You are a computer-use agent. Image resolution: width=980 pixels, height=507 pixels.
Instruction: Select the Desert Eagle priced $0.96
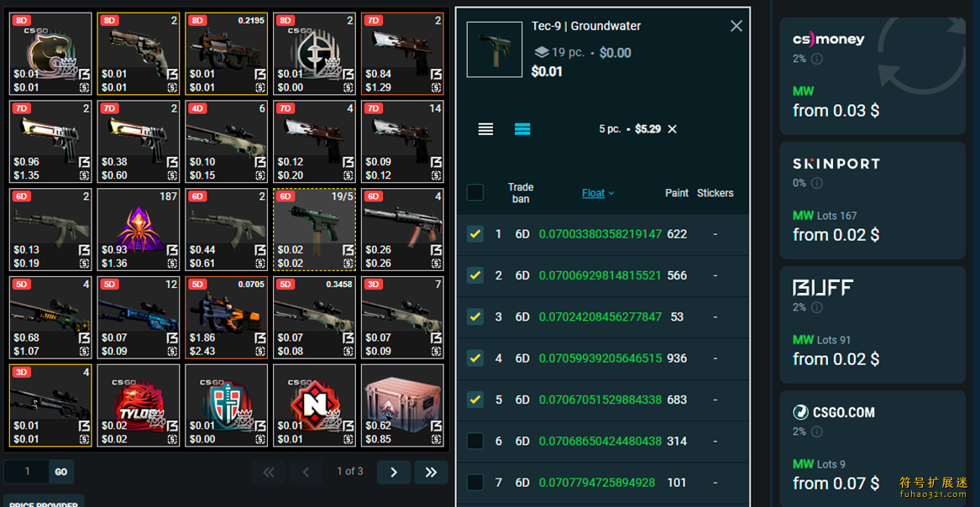(x=50, y=142)
